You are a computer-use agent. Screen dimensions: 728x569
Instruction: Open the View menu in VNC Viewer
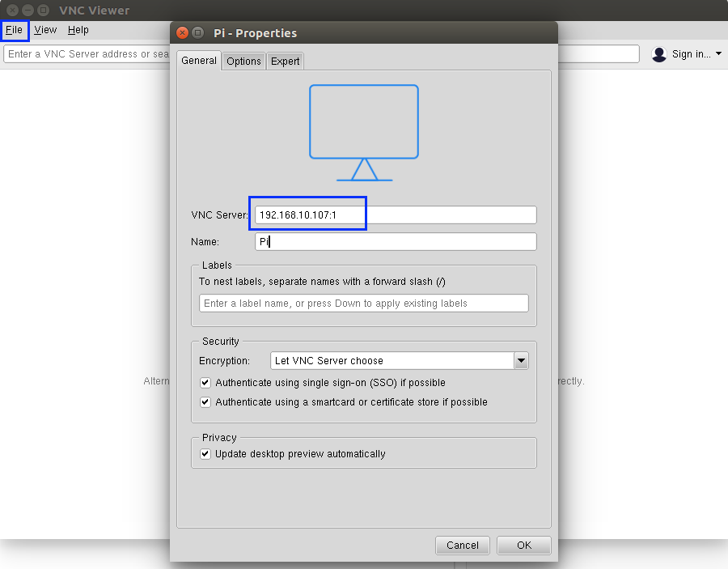coord(45,30)
